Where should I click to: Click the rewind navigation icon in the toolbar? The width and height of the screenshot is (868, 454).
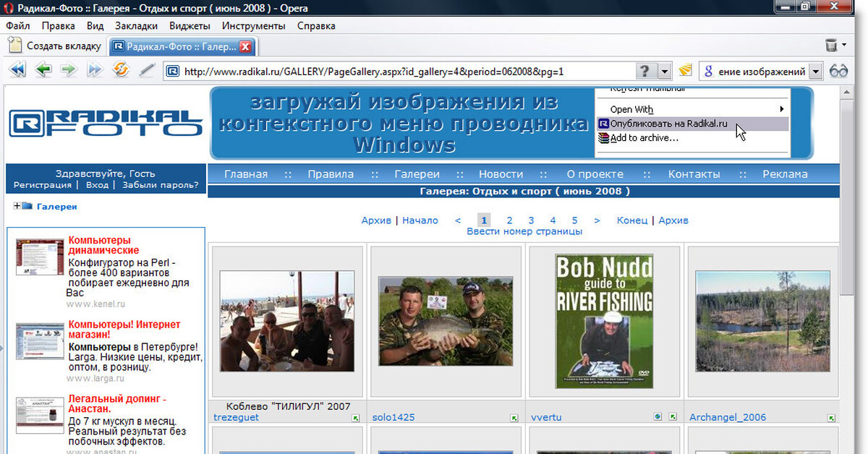click(17, 70)
